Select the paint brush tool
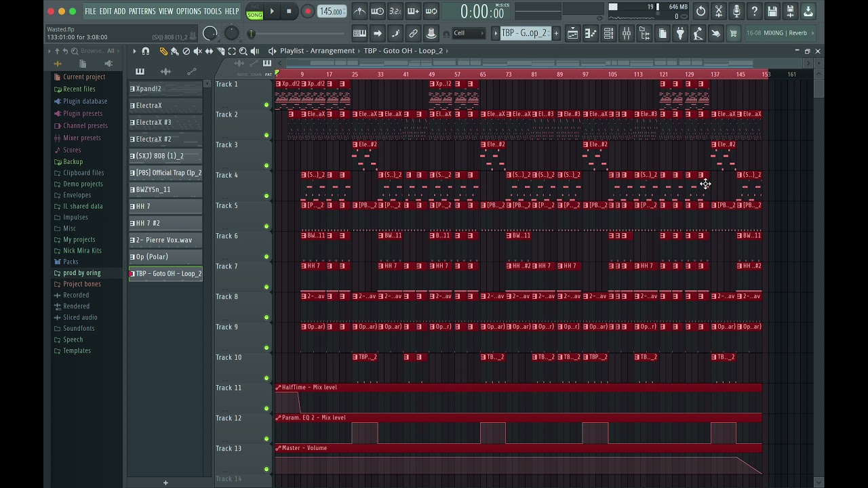 pyautogui.click(x=174, y=51)
